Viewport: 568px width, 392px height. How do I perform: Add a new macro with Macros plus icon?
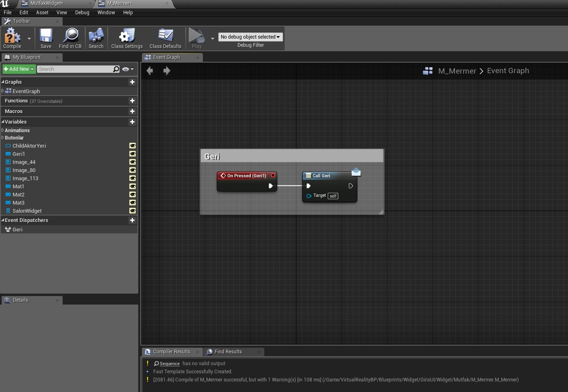point(132,111)
